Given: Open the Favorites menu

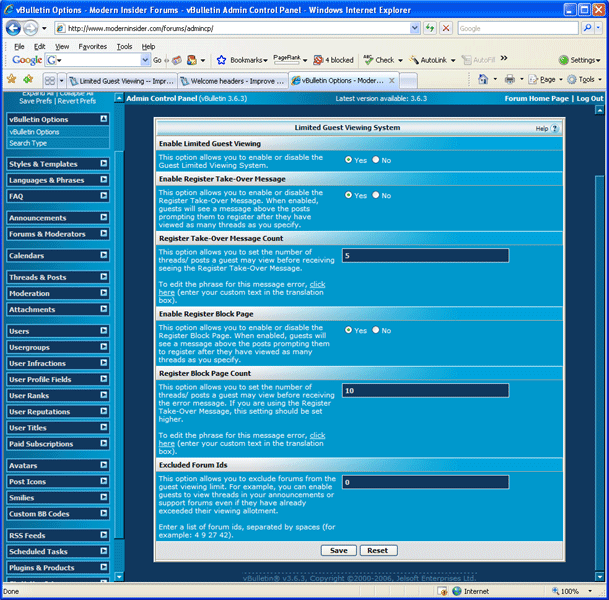Looking at the screenshot, I should [92, 46].
